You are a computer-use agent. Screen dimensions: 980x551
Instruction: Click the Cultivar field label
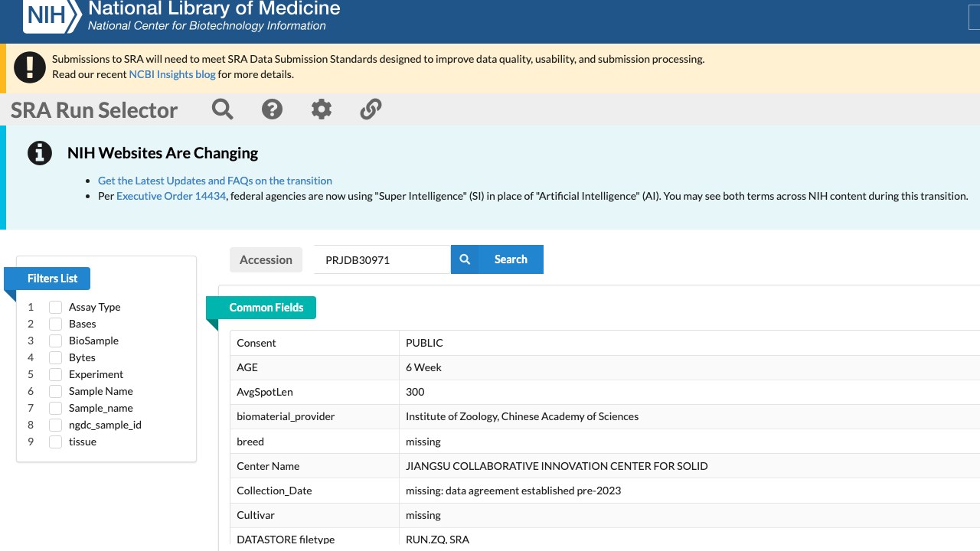[255, 515]
